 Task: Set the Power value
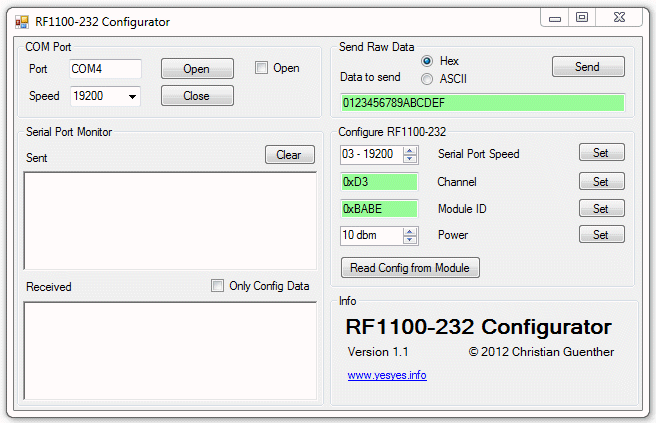pos(602,235)
